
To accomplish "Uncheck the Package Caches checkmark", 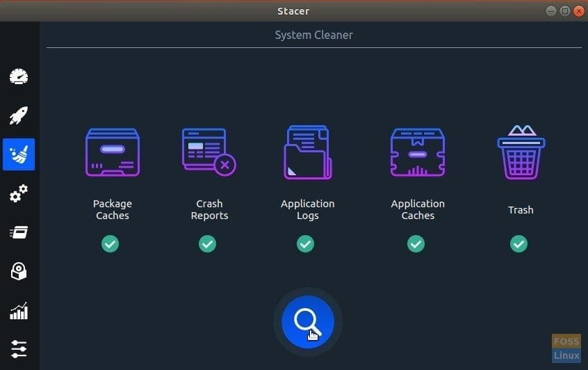I will [111, 244].
